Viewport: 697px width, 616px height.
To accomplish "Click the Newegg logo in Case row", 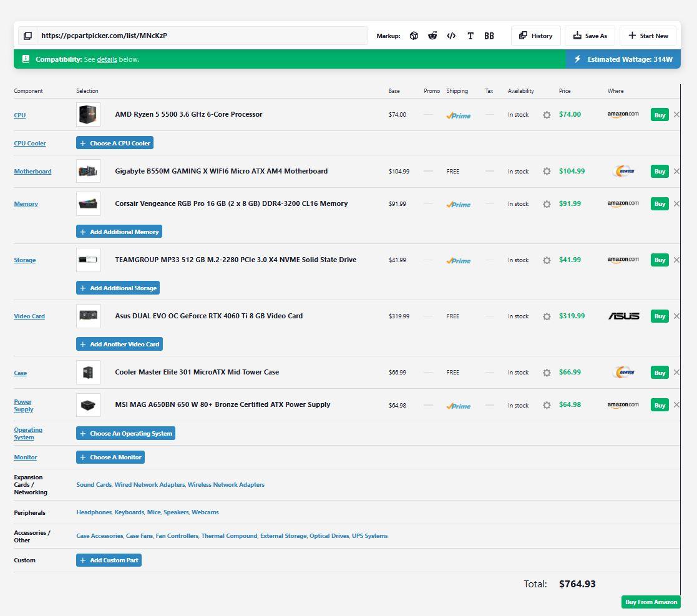I will tap(623, 373).
